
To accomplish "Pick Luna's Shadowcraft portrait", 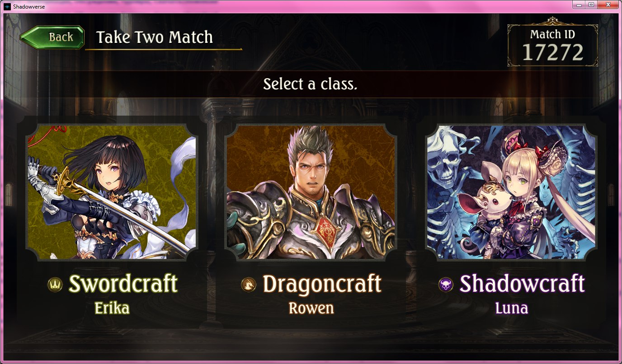I will pyautogui.click(x=511, y=192).
